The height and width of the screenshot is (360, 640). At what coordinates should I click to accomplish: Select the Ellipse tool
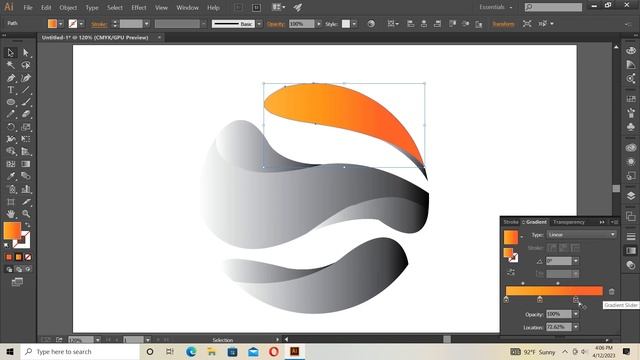coord(11,102)
